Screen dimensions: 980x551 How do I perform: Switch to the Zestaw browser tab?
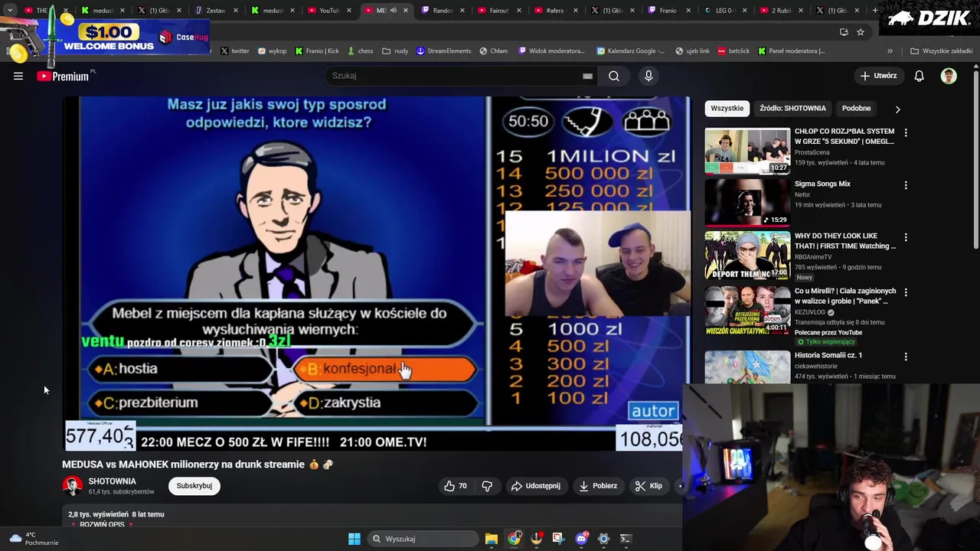pos(214,11)
